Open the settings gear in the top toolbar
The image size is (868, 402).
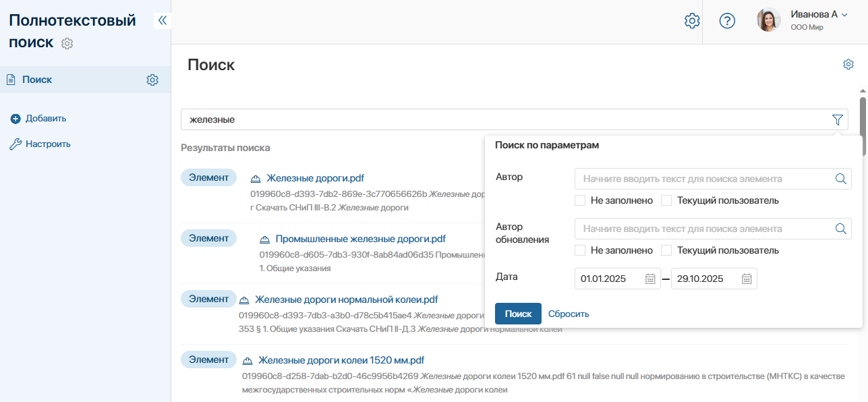(x=692, y=20)
